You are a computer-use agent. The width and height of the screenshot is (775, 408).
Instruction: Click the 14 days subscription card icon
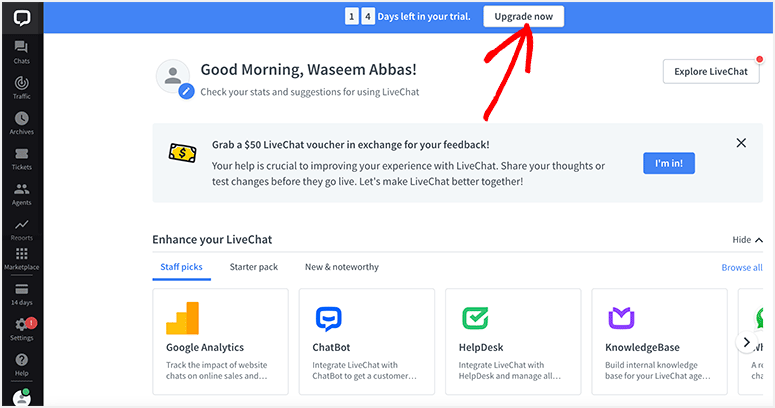21,289
